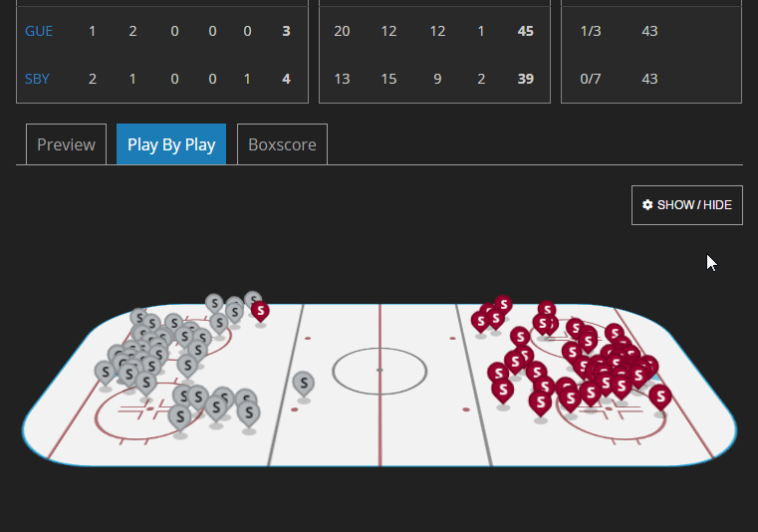This screenshot has height=532, width=758.
Task: Click the center ice faceoff circle
Action: click(x=379, y=371)
